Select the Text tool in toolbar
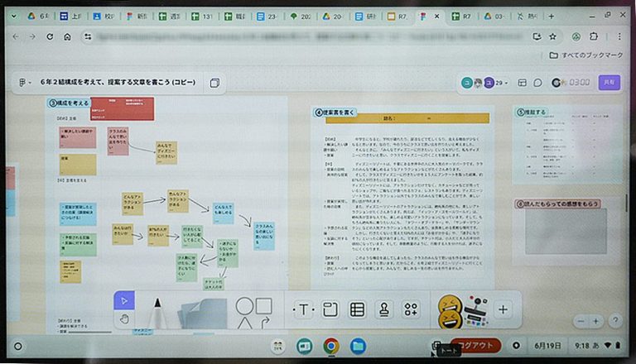Screen dimensions: 636x364 click(x=303, y=309)
